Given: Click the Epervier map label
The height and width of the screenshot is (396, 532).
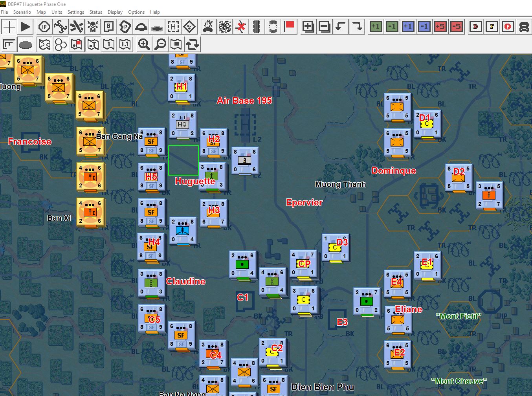Looking at the screenshot, I should point(305,202).
